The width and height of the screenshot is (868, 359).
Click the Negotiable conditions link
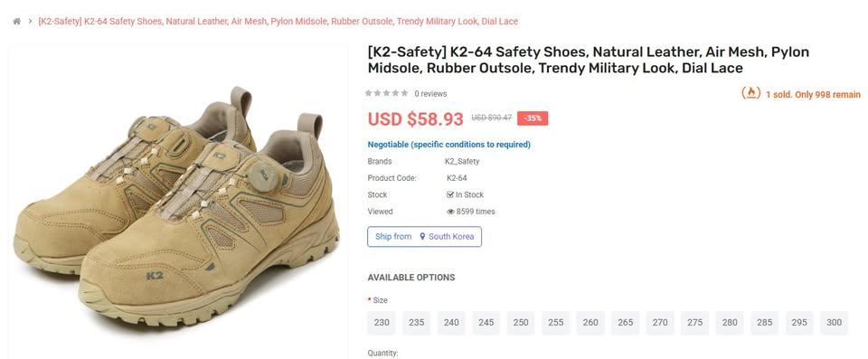coord(449,145)
